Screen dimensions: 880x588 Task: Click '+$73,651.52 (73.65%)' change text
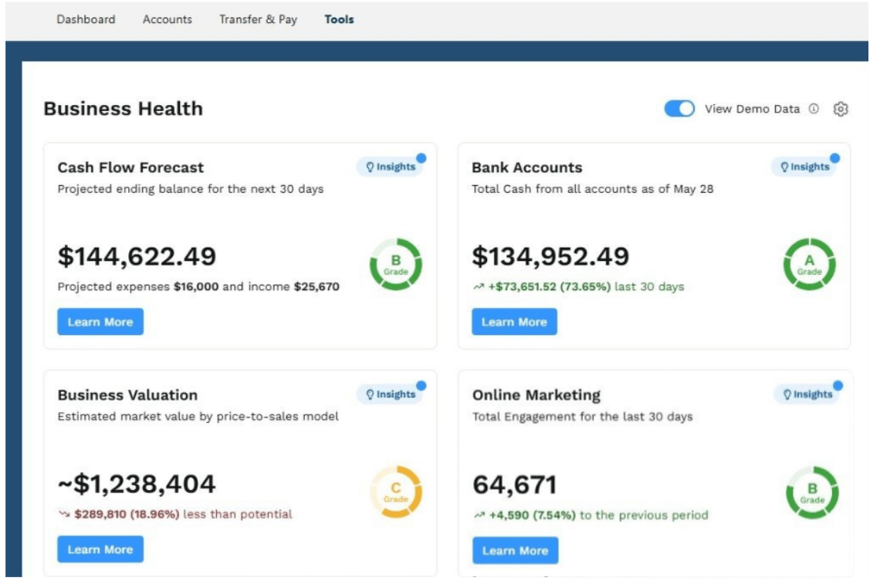click(x=550, y=287)
